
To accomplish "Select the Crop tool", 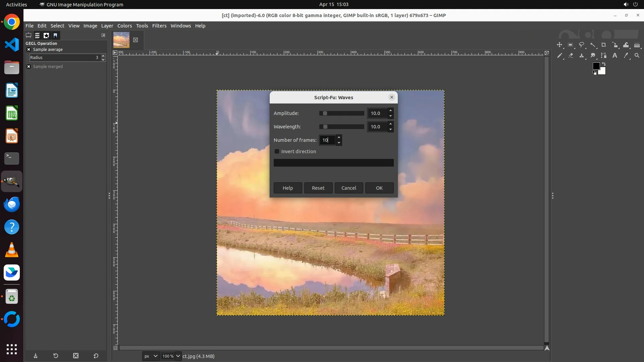I will (604, 45).
